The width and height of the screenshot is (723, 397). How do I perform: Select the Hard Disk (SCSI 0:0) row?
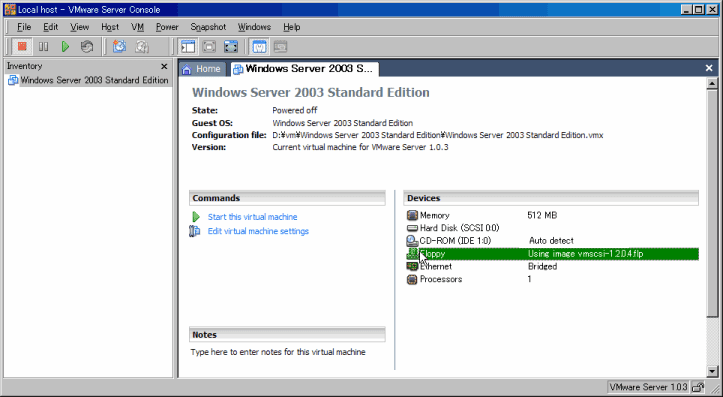click(x=552, y=228)
